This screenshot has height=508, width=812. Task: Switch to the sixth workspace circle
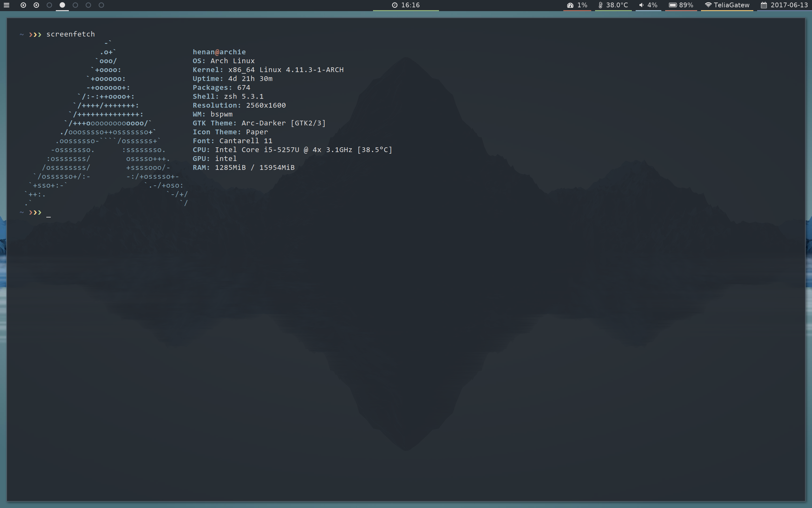coord(88,5)
